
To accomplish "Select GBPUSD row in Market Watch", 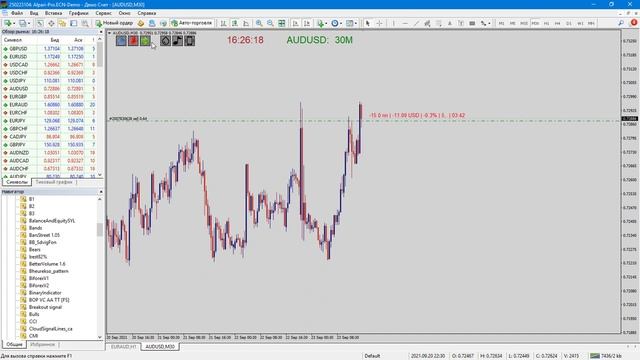I will [49, 49].
